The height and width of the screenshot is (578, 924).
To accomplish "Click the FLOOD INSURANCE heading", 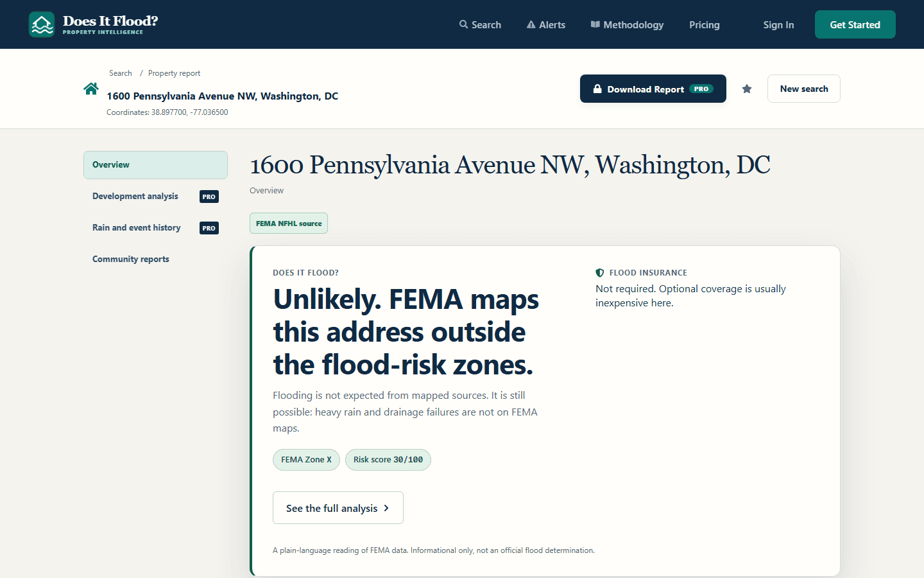I will [x=648, y=272].
